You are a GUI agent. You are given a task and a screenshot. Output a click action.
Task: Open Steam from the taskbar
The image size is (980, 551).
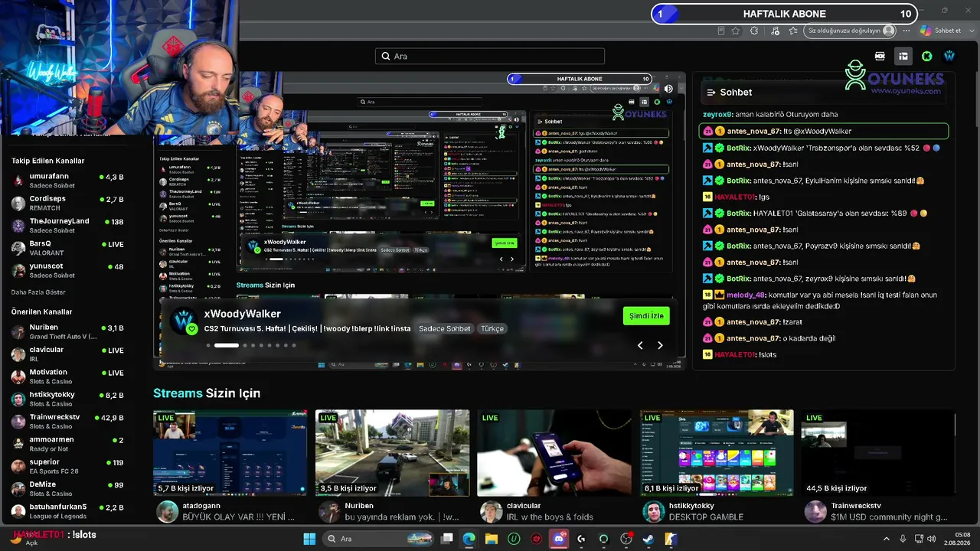click(648, 539)
